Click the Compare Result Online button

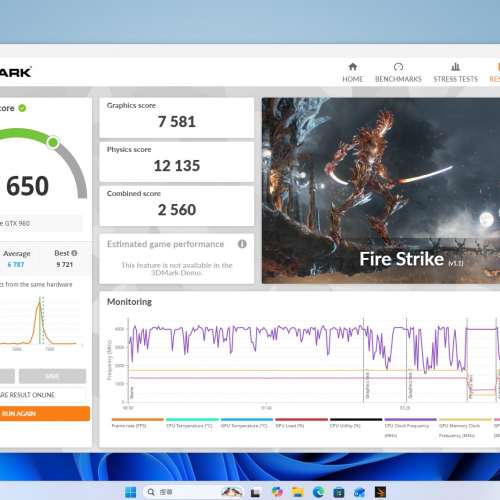42,395
